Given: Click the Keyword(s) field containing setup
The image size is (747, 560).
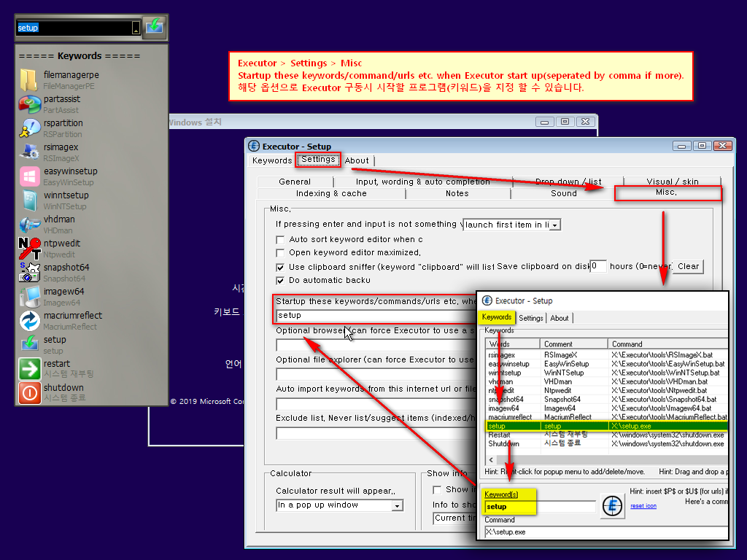Looking at the screenshot, I should pyautogui.click(x=541, y=507).
